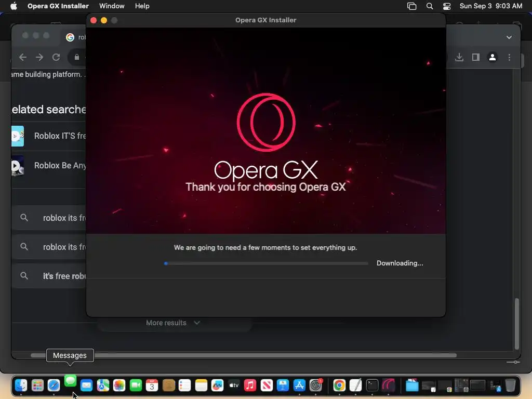
Task: Click the 'Downloading...' status text
Action: click(x=400, y=263)
